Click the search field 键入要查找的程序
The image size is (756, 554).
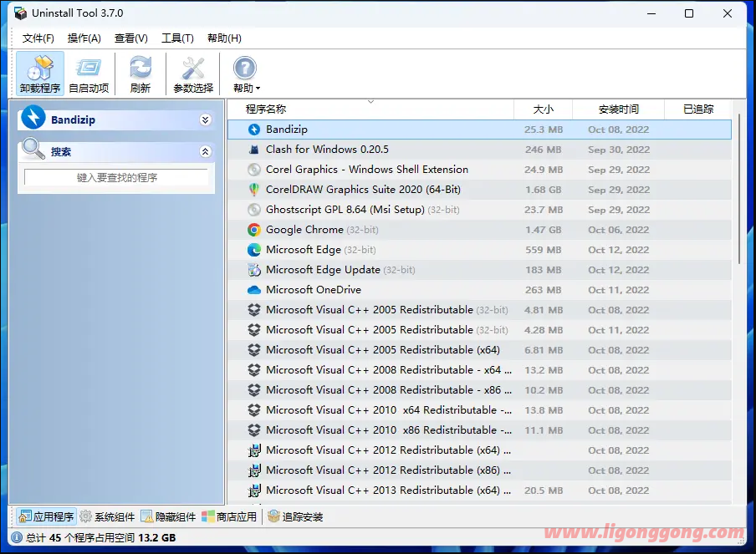[x=116, y=177]
